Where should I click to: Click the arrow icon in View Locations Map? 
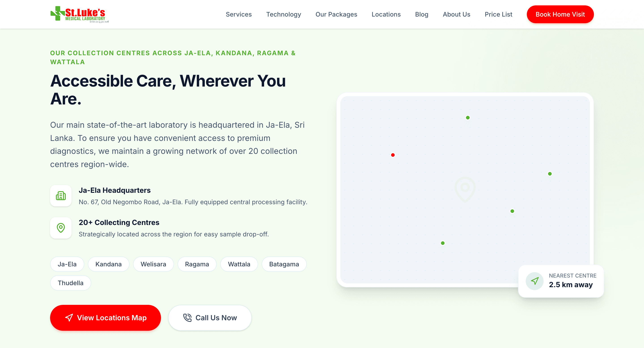coord(69,318)
